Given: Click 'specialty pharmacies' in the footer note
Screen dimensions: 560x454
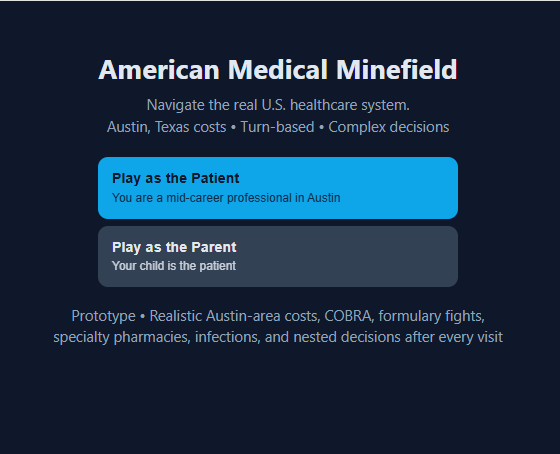Looking at the screenshot, I should click(x=121, y=337).
